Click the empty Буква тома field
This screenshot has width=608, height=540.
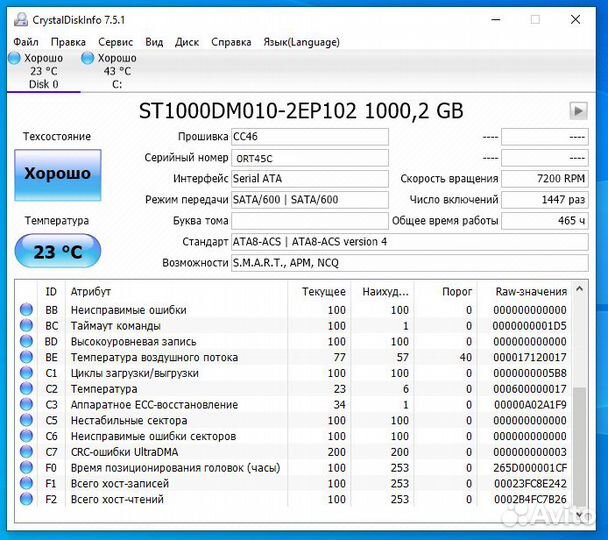point(310,221)
